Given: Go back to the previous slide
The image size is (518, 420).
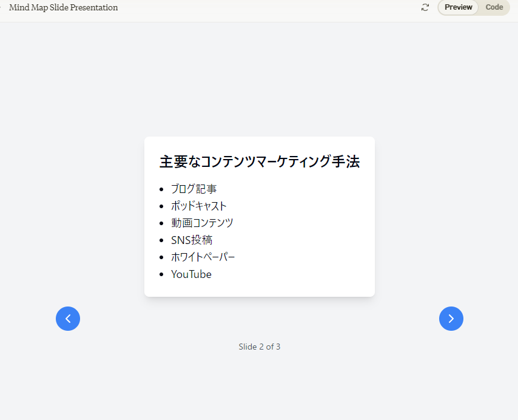Looking at the screenshot, I should tap(68, 319).
